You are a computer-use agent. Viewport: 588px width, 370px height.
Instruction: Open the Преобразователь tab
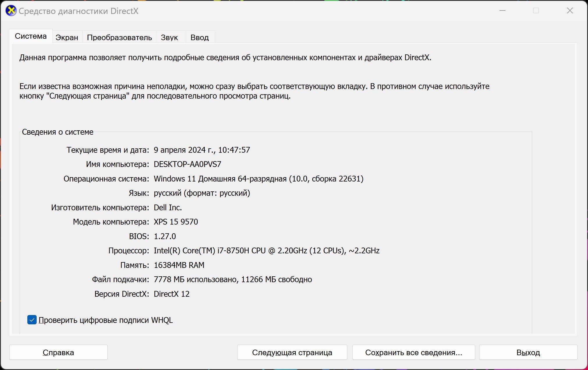coord(120,37)
